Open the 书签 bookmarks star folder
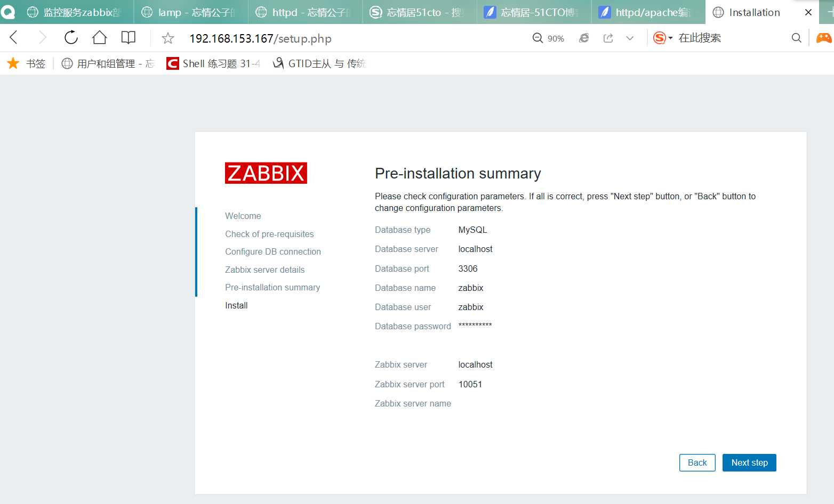This screenshot has height=504, width=834. (26, 63)
